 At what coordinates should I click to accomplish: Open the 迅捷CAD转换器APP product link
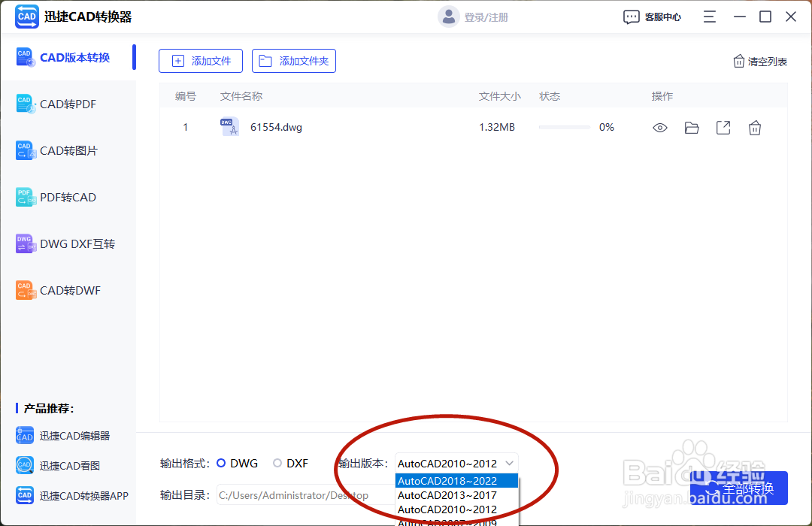[72, 495]
